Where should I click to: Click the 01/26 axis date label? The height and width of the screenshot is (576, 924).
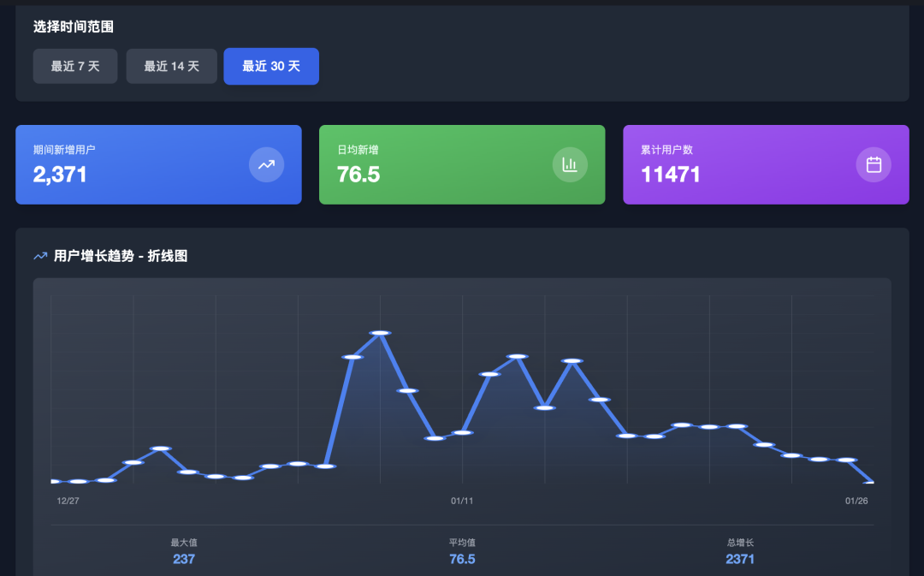click(x=856, y=501)
